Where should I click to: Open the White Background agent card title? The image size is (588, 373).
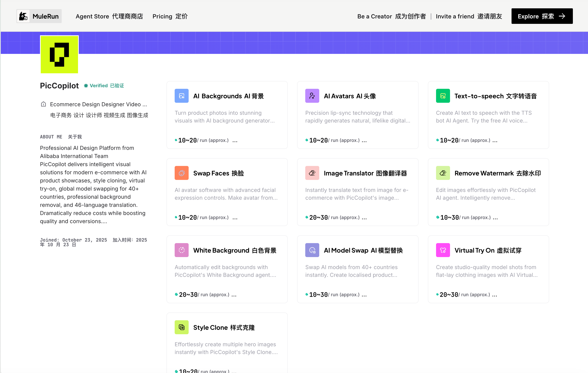click(235, 250)
